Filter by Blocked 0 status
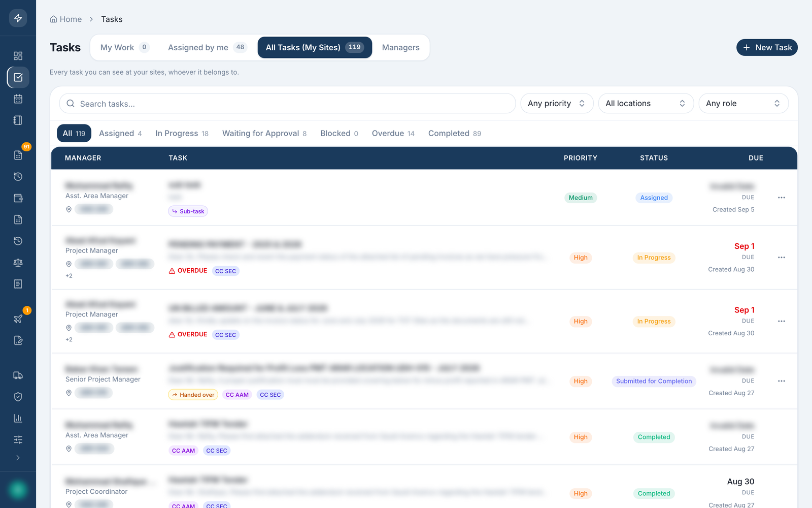The width and height of the screenshot is (812, 508). [x=339, y=133]
